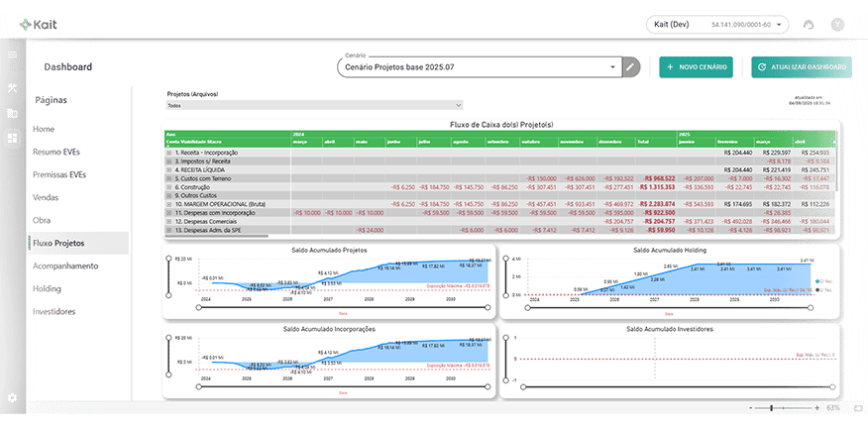The width and height of the screenshot is (868, 427).
Task: Click the zoom out minus icon
Action: pyautogui.click(x=751, y=407)
